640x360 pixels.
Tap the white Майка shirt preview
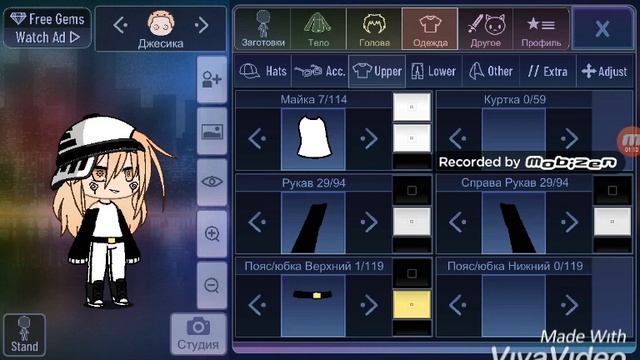(x=313, y=139)
